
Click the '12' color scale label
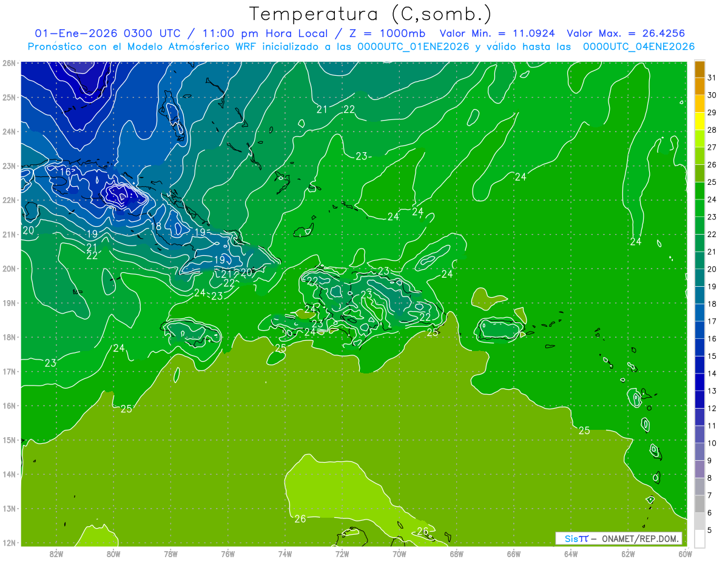(x=712, y=408)
